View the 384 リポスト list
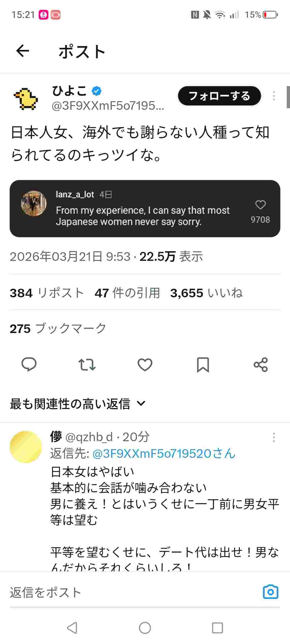The image size is (290, 644). (47, 293)
